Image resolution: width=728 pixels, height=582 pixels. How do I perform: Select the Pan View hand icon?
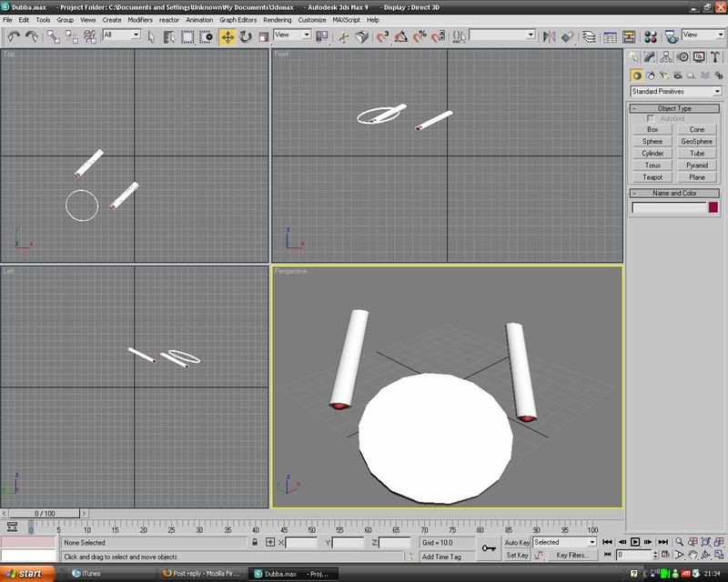[x=693, y=555]
